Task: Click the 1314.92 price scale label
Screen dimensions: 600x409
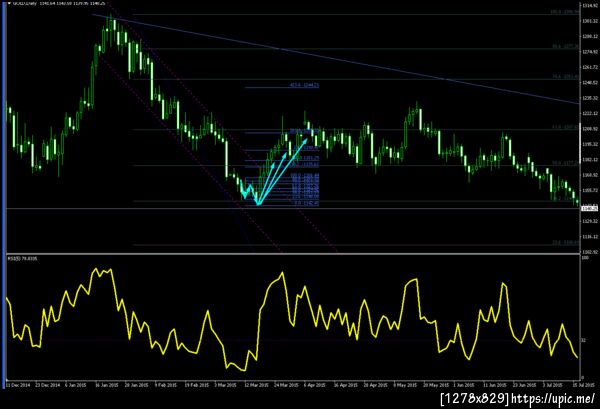Action: (590, 6)
